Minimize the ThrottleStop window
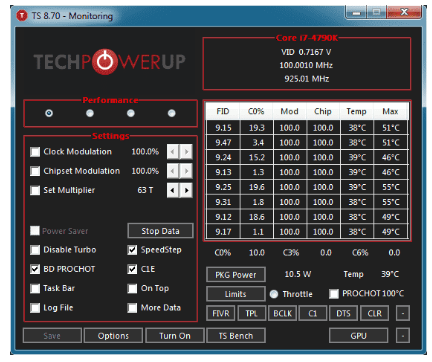Screen dimensions: 432x362 [356, 13]
